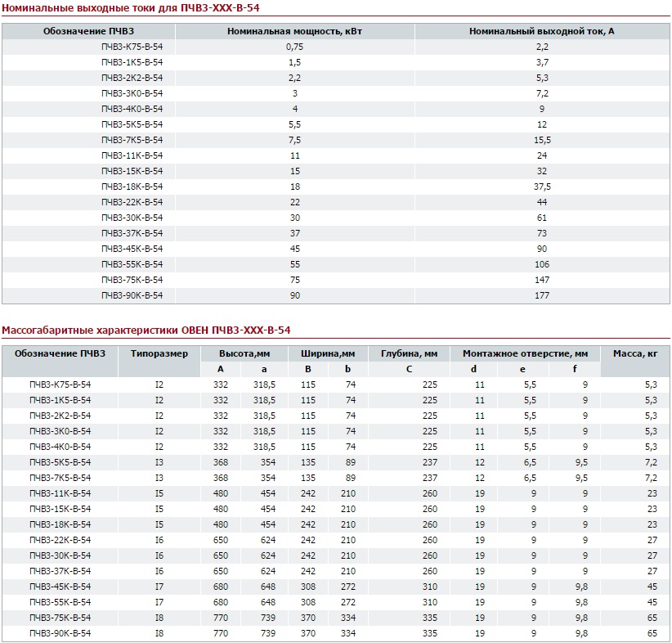Click the 37,5 output current value
The height and width of the screenshot is (643, 672).
(542, 187)
